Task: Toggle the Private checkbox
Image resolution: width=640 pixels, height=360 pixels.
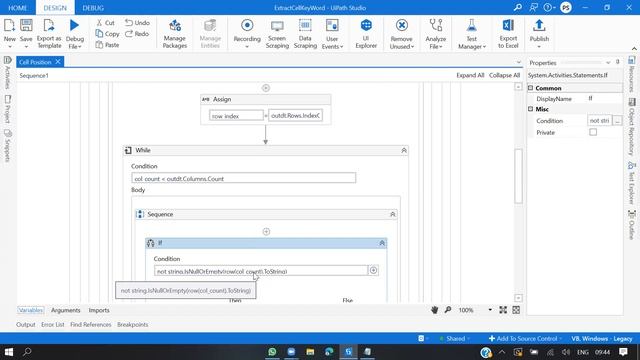Action: (593, 132)
